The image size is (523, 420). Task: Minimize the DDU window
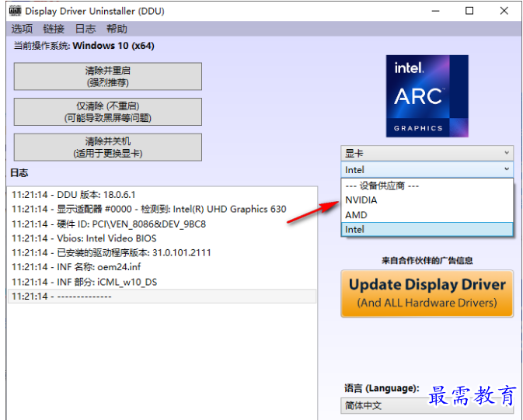click(436, 11)
